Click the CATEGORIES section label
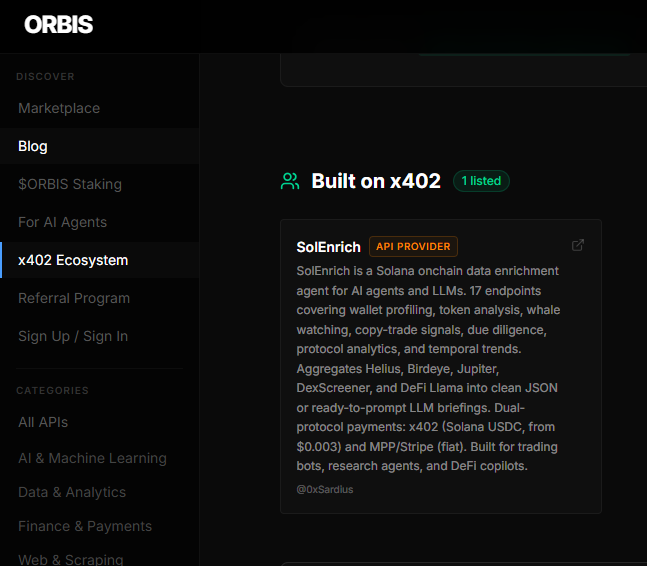 52,391
